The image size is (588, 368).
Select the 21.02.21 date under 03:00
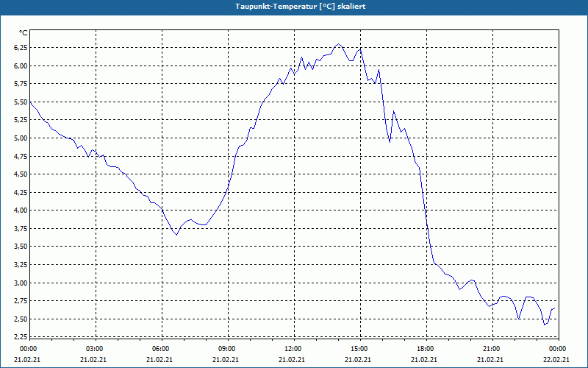(x=93, y=360)
